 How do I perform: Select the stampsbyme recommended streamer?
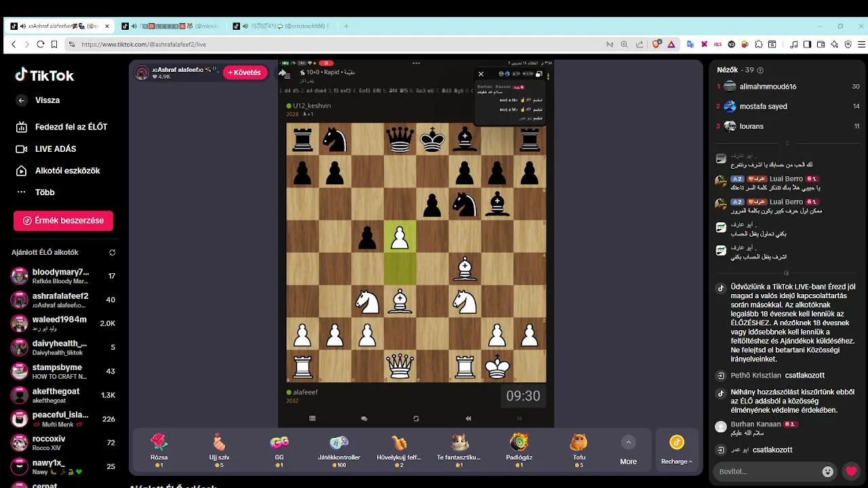[x=63, y=371]
